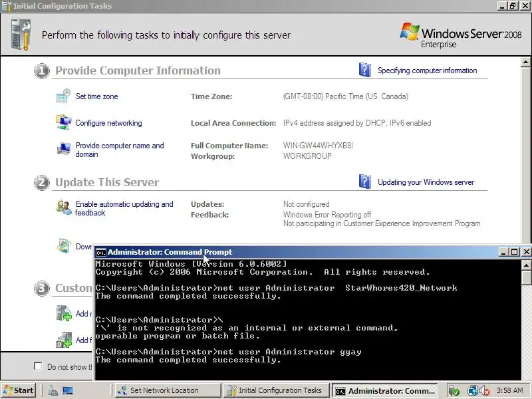Screen dimensions: 532x399
Task: Click the server icon in the header banner
Action: 21,35
